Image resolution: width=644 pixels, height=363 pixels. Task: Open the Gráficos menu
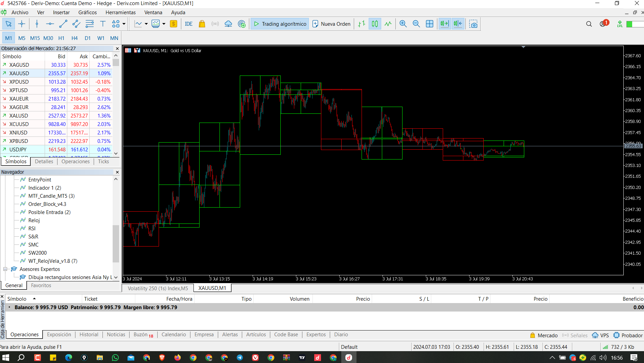88,12
